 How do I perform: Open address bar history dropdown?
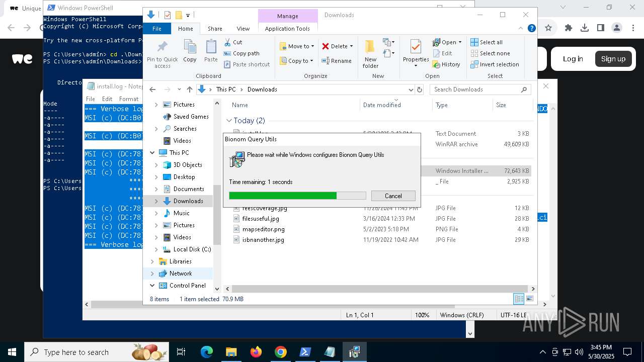[411, 89]
